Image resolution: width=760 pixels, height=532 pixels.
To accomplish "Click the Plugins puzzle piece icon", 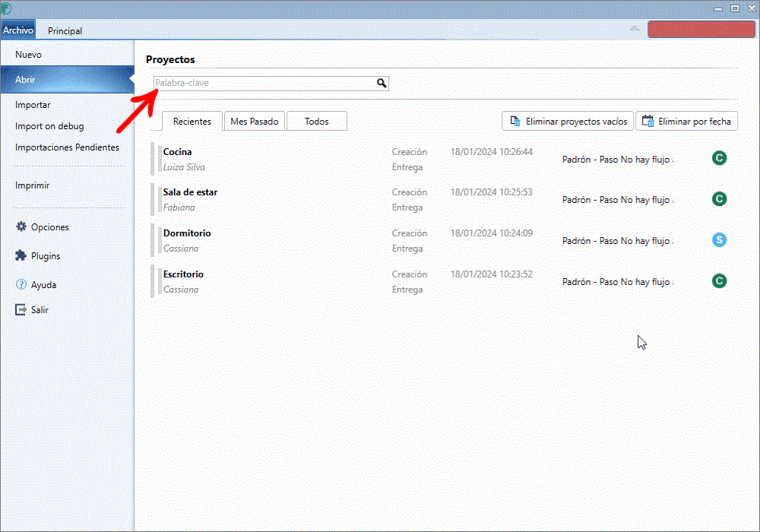I will tap(21, 255).
